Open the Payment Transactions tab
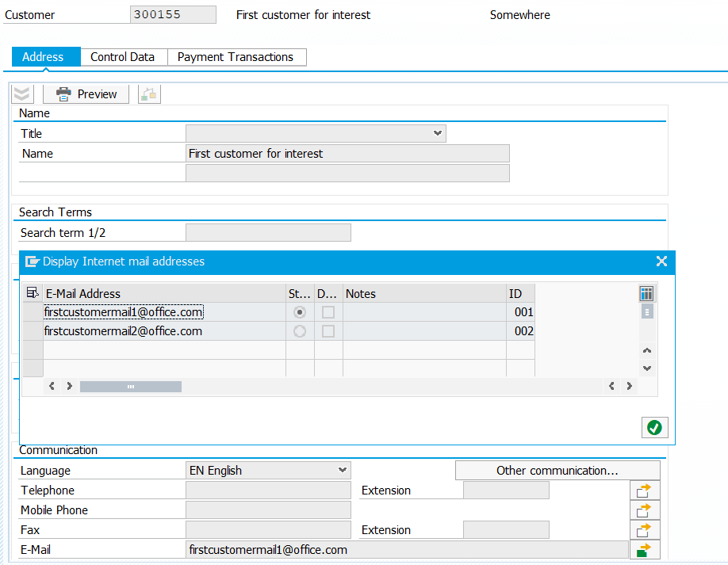The width and height of the screenshot is (728, 565). click(x=236, y=56)
